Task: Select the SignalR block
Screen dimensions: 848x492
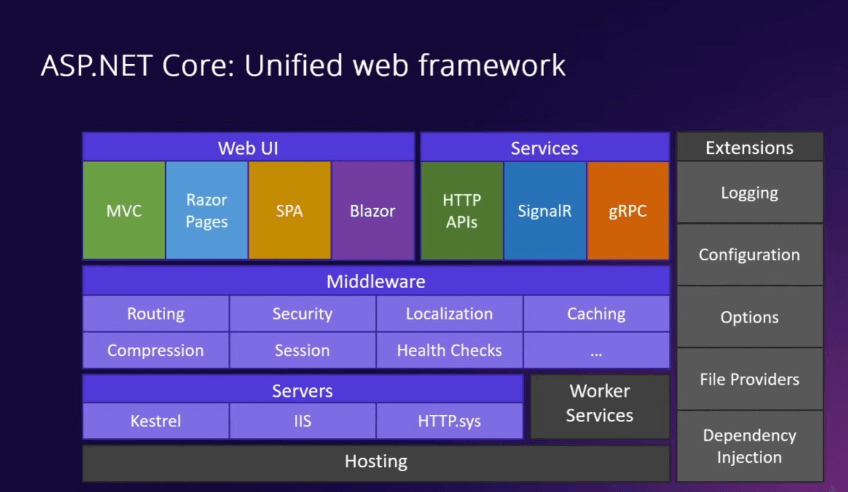Action: click(544, 211)
